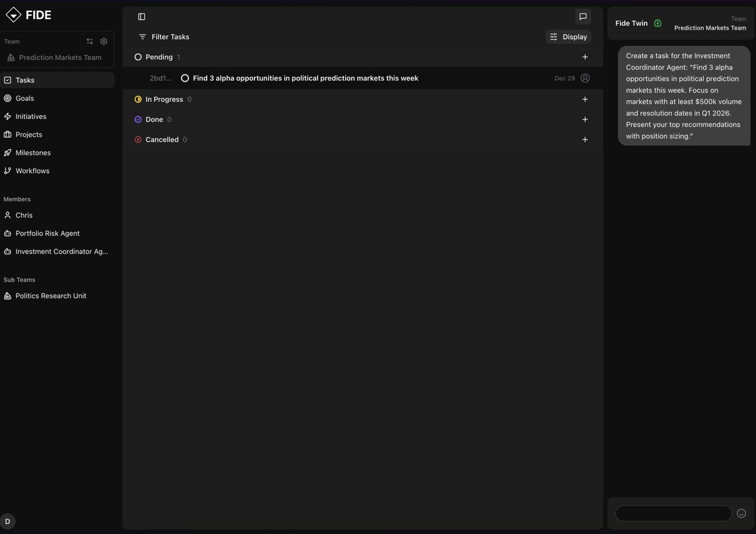Open the Workflows page
The width and height of the screenshot is (756, 534).
pyautogui.click(x=57, y=171)
